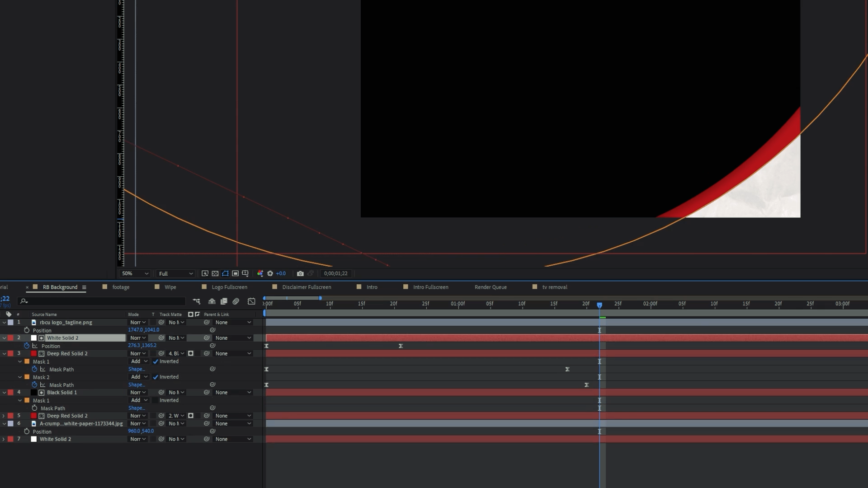Screen dimensions: 868x488
Task: Click the Shape property of Black Solid 1's Mask Path
Action: 137,408
